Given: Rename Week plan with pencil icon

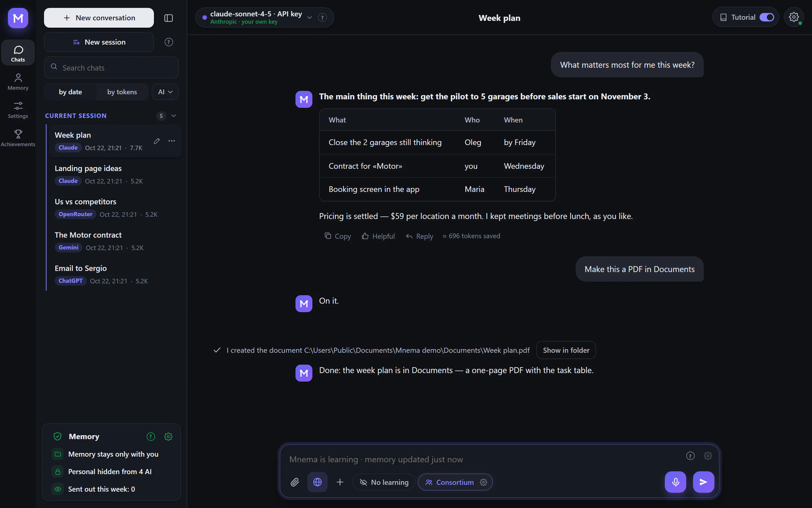Looking at the screenshot, I should click(x=157, y=141).
